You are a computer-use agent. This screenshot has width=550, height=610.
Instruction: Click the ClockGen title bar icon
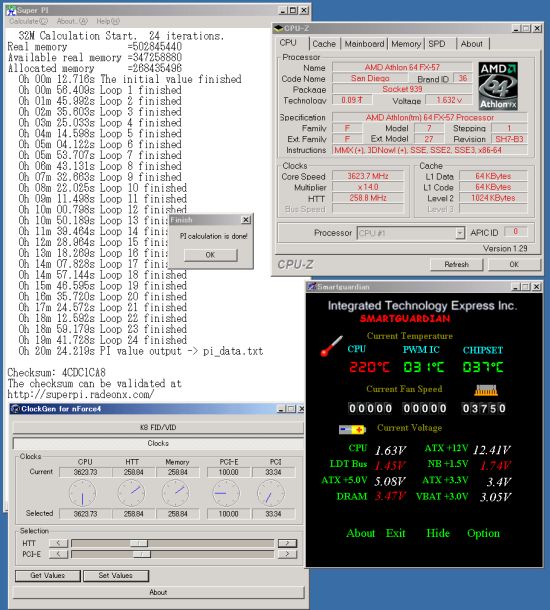[x=16, y=408]
